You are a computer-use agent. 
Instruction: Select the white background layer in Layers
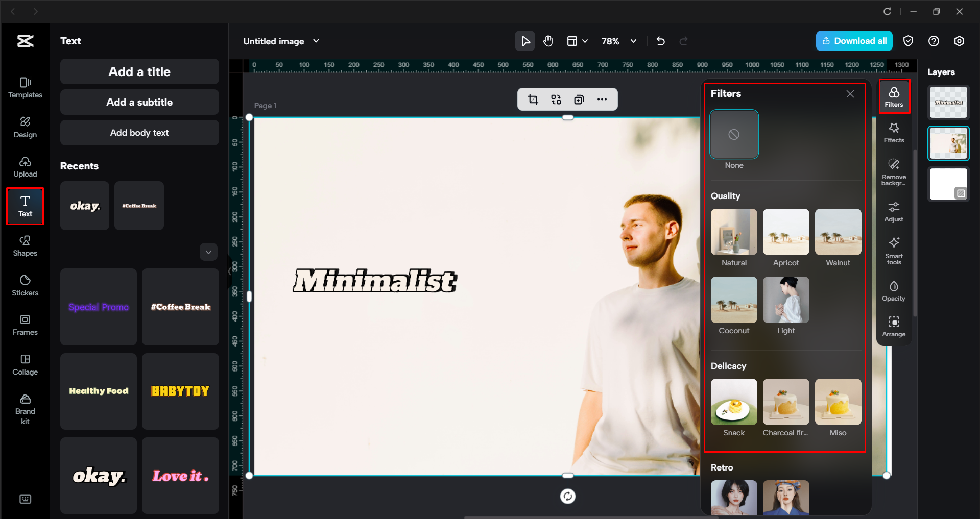point(948,184)
